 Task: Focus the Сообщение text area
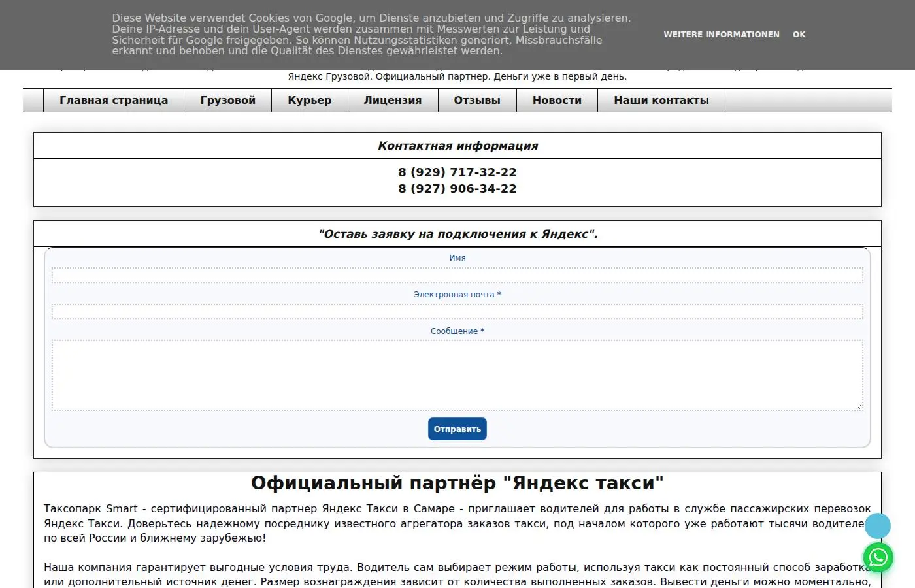pyautogui.click(x=457, y=375)
